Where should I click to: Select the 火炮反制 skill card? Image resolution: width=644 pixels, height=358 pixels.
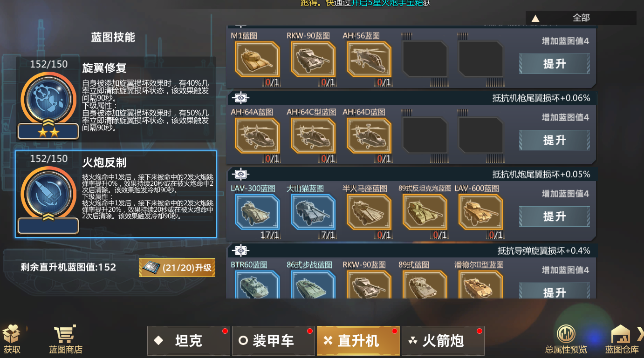pos(116,194)
